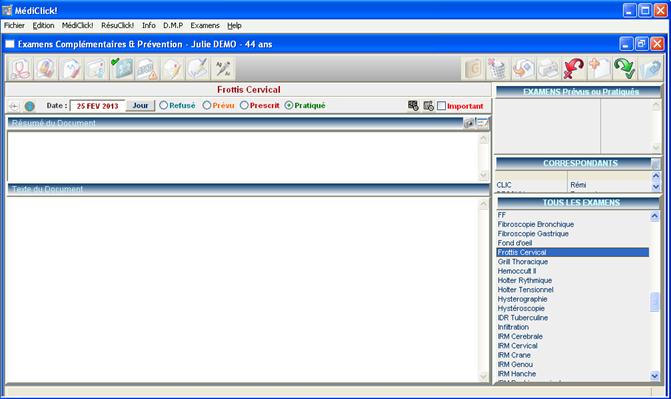Select the Pratiqué radio button

coord(289,105)
